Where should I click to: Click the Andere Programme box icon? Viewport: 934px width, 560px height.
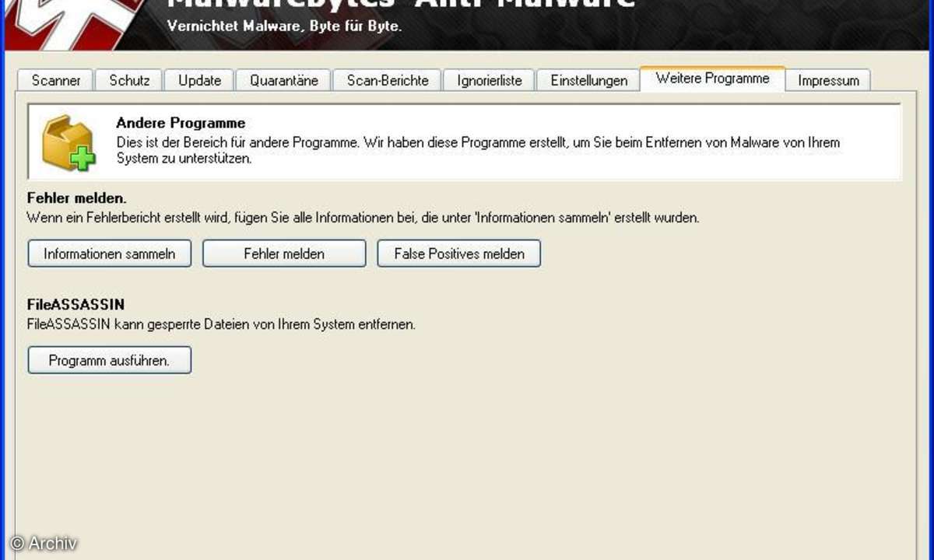68,142
